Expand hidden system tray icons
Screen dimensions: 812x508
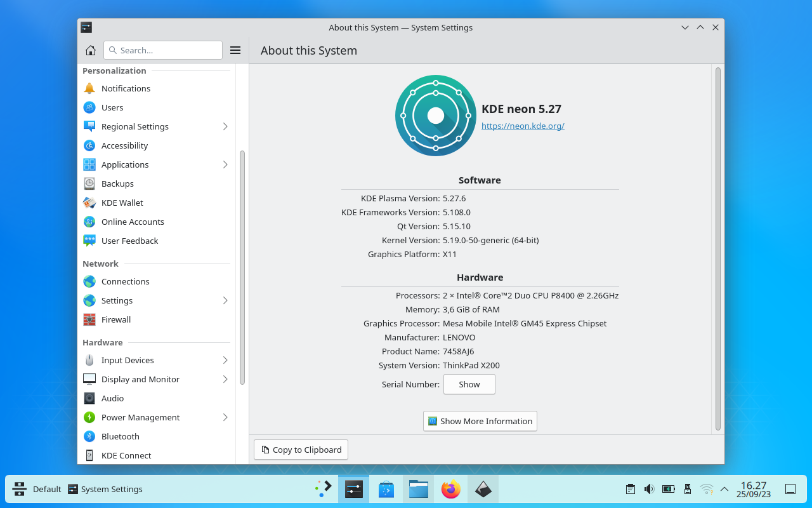click(724, 489)
